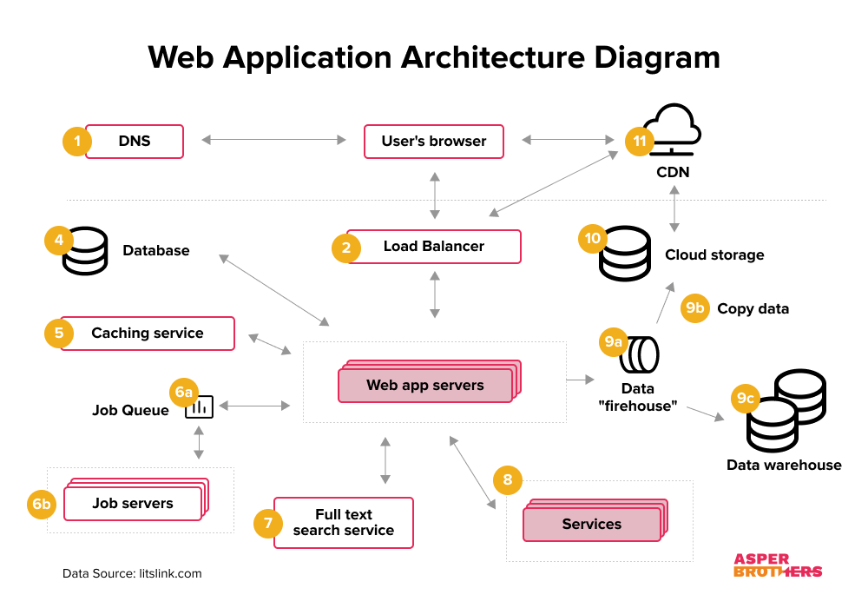Click the DNS box
This screenshot has height=608, width=868.
[135, 142]
